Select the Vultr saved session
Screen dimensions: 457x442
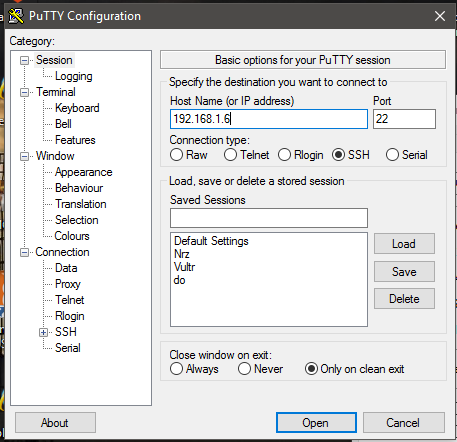tap(184, 267)
